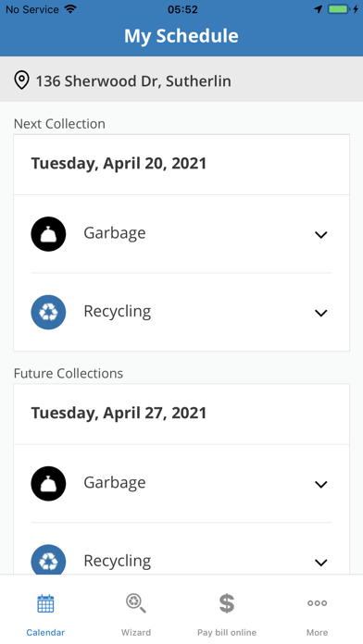Open the Calendar grid icon
Screen dimensions: 363x644
(x=45, y=603)
